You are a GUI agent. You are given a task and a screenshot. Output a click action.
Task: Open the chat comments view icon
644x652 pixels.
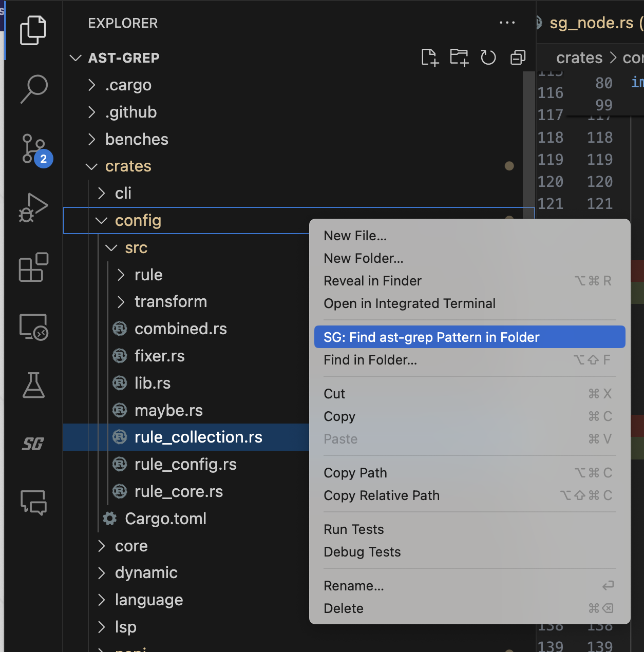point(33,502)
